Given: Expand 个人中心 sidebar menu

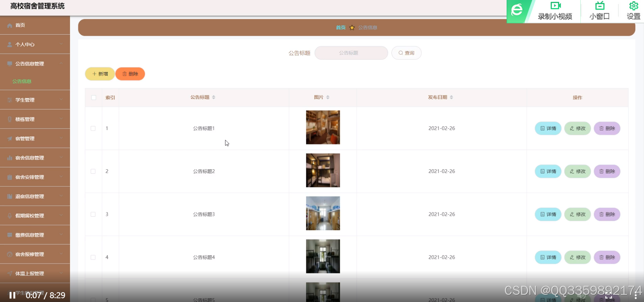Looking at the screenshot, I should coord(35,44).
